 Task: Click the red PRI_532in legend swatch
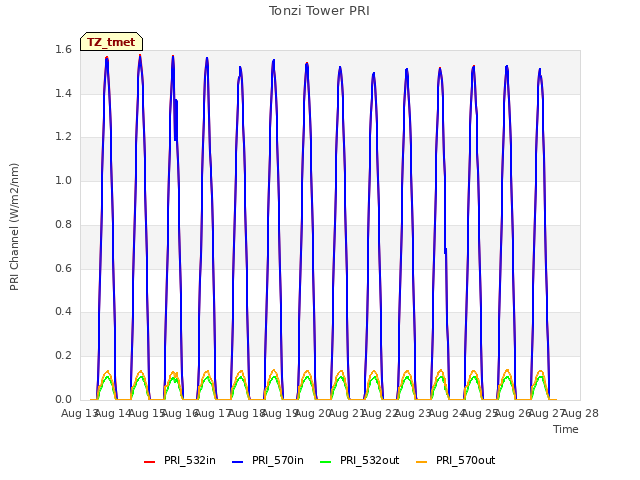coord(149,462)
